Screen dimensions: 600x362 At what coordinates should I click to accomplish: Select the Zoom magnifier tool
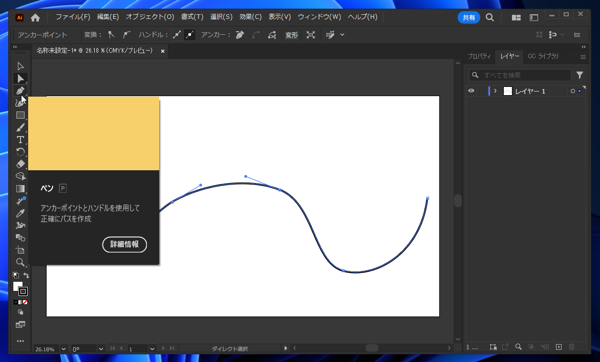point(20,262)
